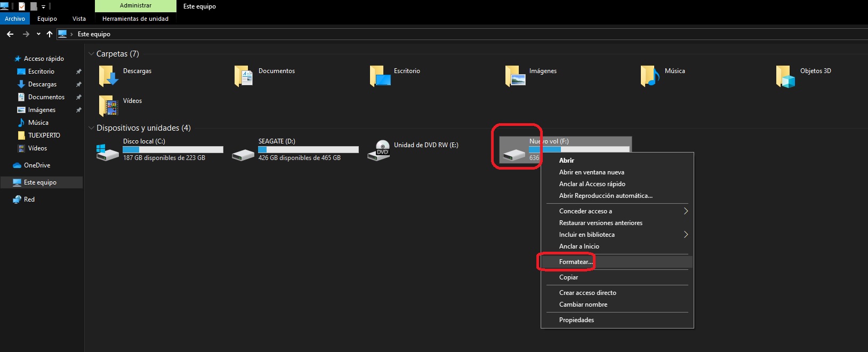
Task: Open TUEXPERTO in the Quick access sidebar
Action: [x=44, y=135]
